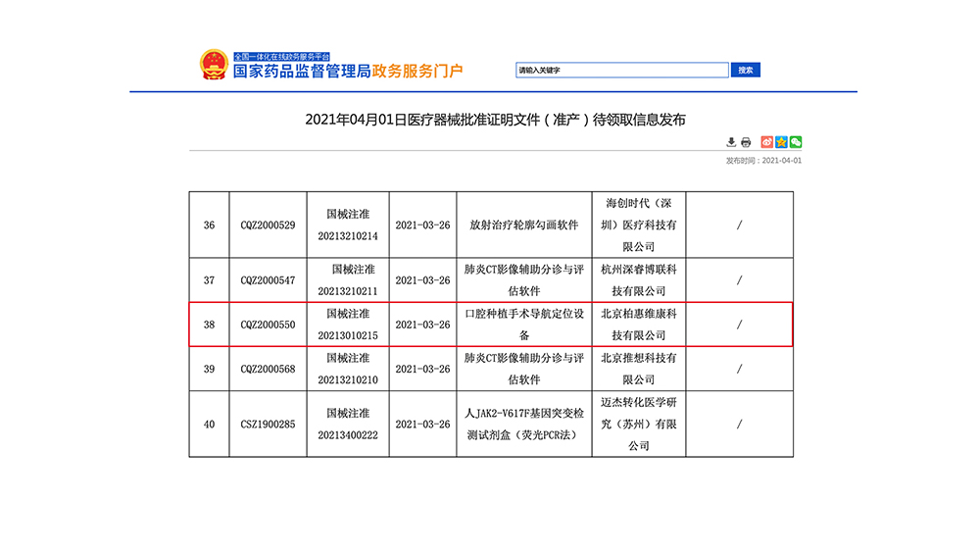Focus the 请输入关键字 search input field
The height and width of the screenshot is (552, 980).
pyautogui.click(x=622, y=70)
